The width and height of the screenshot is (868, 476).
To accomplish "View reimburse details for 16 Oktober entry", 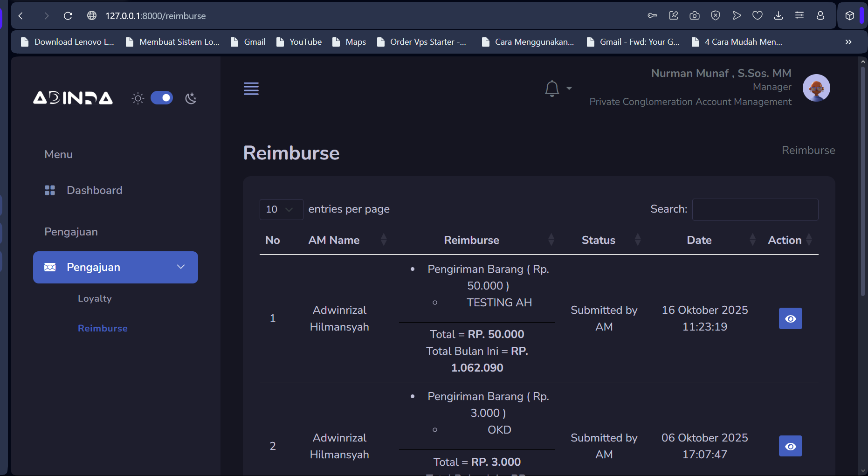I will pyautogui.click(x=790, y=318).
